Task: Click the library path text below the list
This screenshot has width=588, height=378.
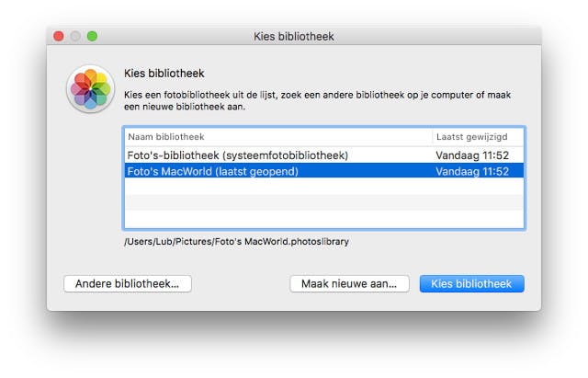Action: point(236,242)
